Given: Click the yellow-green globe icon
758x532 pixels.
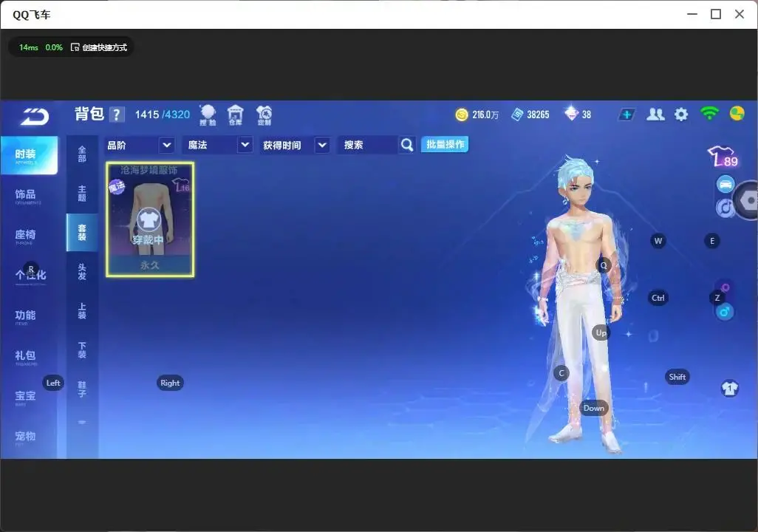Looking at the screenshot, I should click(737, 114).
